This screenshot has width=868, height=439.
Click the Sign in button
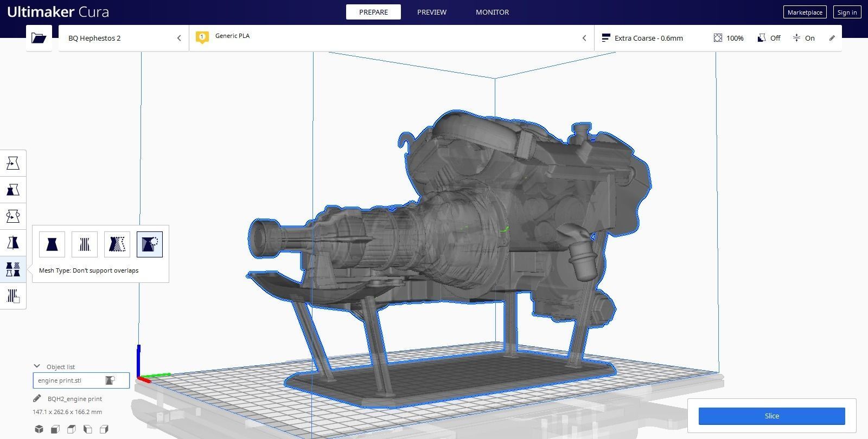(x=847, y=12)
